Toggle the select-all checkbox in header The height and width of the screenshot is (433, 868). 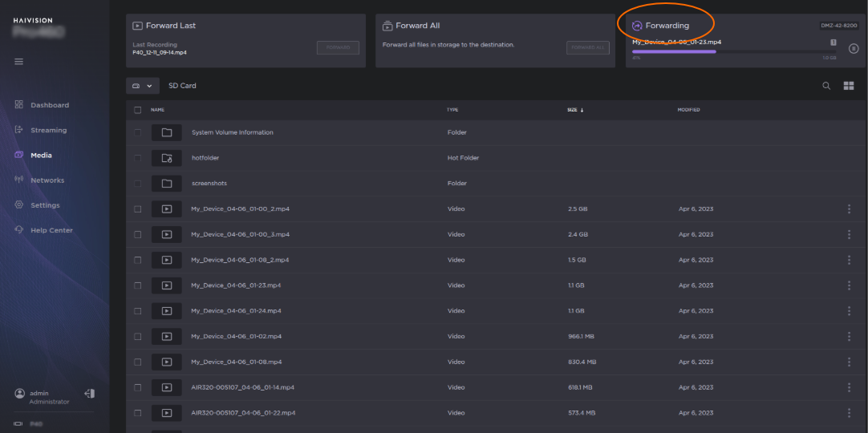click(x=137, y=110)
